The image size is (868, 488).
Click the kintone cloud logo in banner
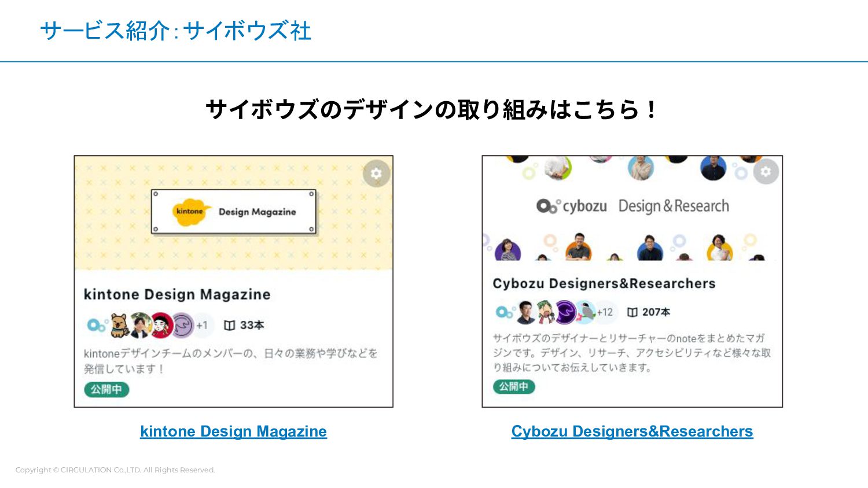point(191,212)
